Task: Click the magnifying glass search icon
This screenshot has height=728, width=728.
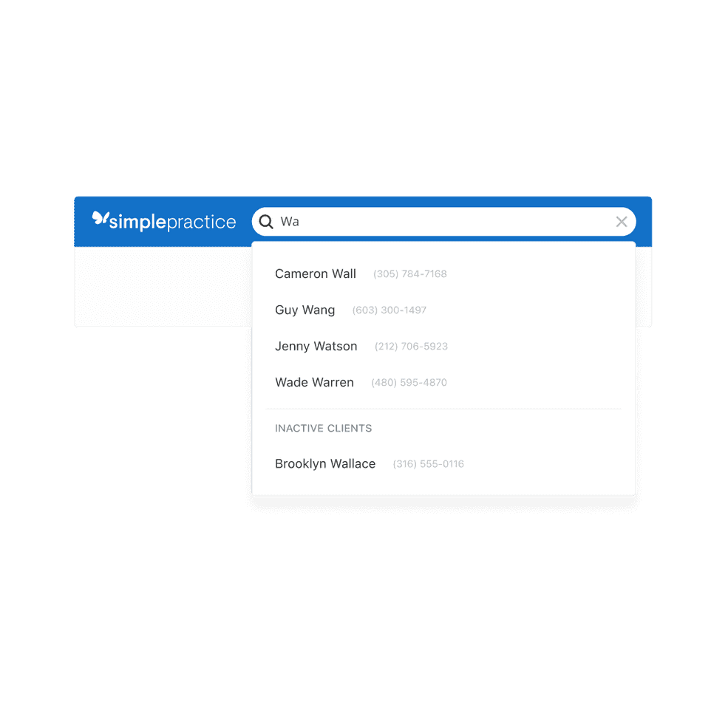Action: pyautogui.click(x=266, y=222)
